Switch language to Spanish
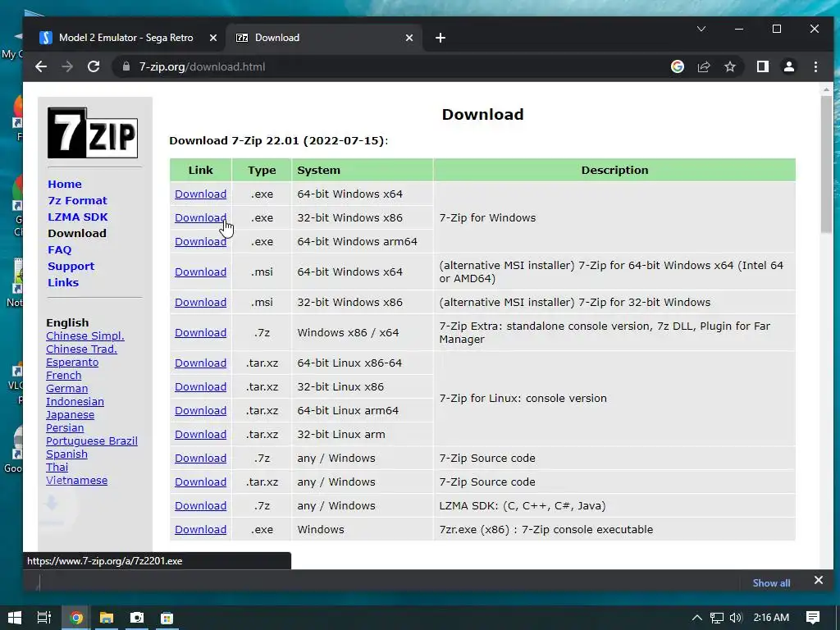Screen dimensions: 840x630 pyautogui.click(x=66, y=454)
